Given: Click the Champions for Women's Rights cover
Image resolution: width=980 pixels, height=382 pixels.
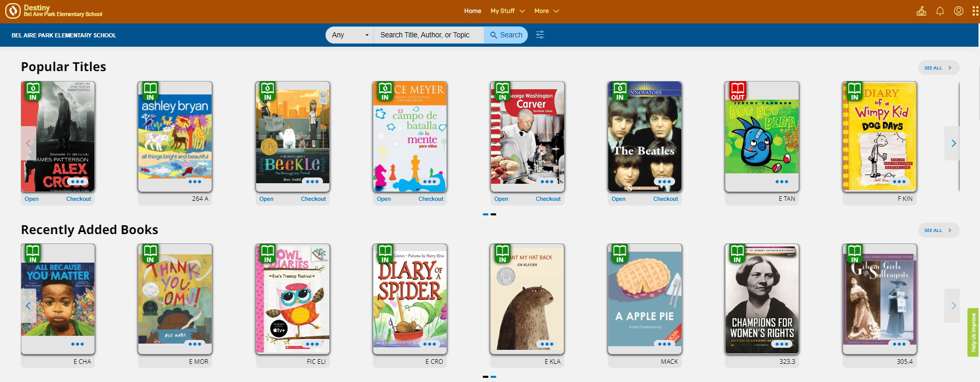Looking at the screenshot, I should [x=762, y=299].
